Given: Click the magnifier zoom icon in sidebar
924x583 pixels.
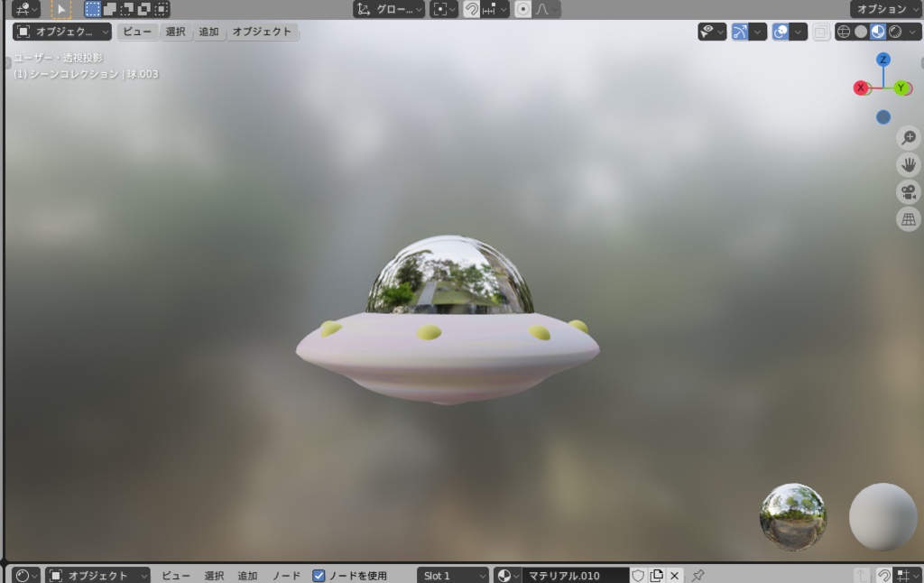Looking at the screenshot, I should [x=909, y=138].
